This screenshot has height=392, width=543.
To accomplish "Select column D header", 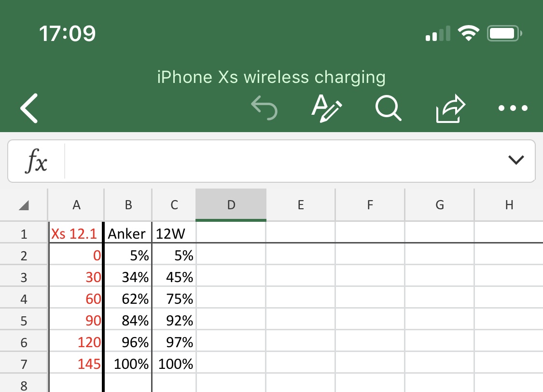I will click(231, 205).
